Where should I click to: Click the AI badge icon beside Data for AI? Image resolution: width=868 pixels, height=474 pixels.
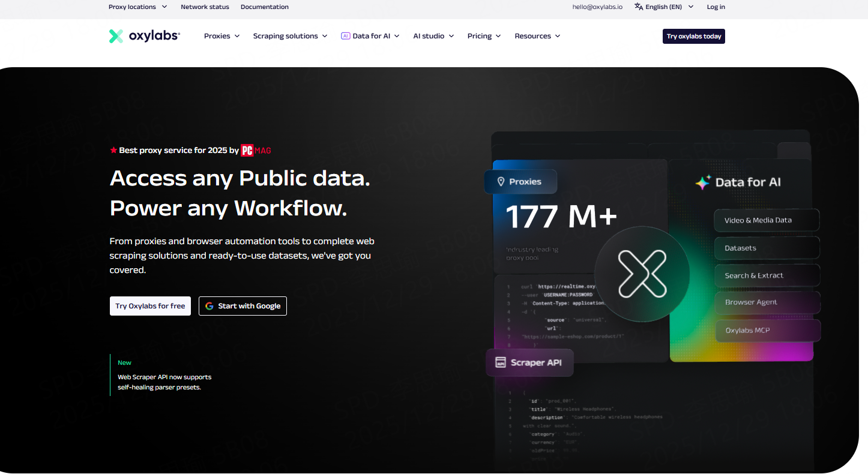point(345,36)
